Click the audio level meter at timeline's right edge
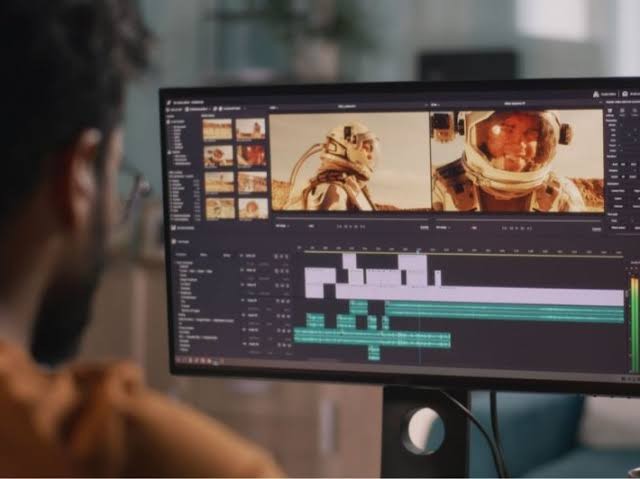Viewport: 640px width, 479px height. click(x=634, y=325)
